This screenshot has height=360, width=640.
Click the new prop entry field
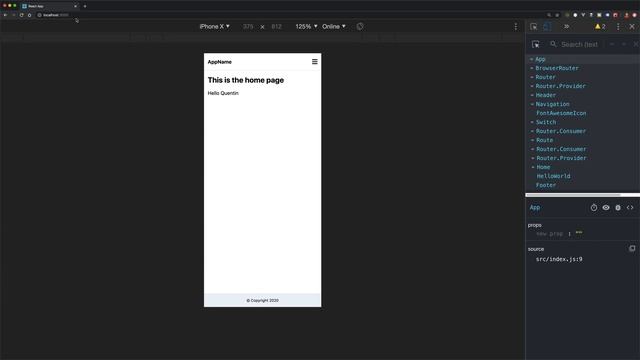549,234
